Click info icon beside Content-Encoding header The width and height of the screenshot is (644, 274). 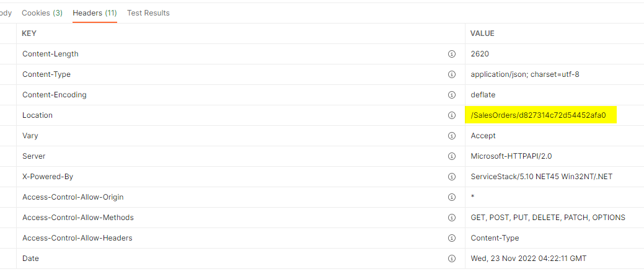point(452,95)
